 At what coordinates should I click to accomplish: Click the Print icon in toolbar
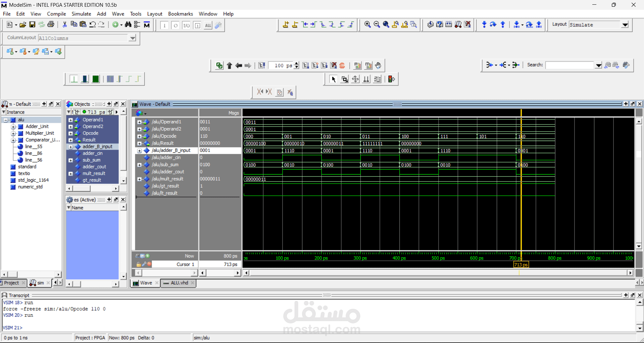tap(51, 24)
